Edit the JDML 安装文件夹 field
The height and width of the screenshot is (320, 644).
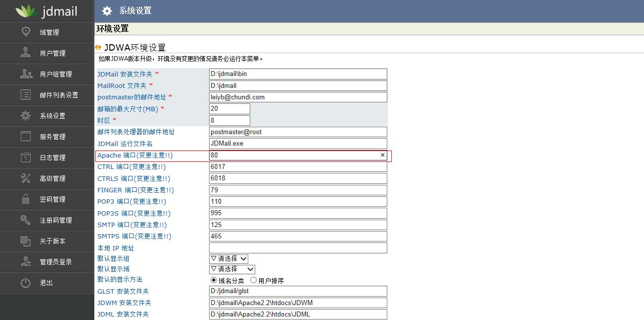tap(298, 314)
